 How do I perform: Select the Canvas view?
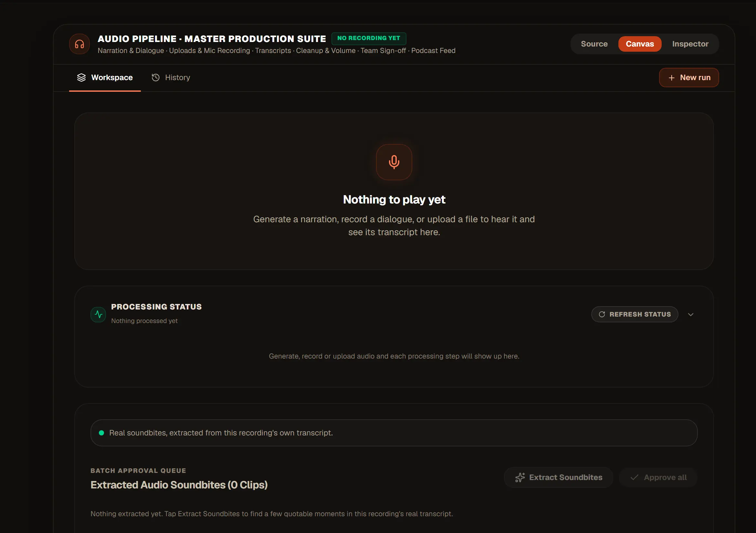click(x=639, y=44)
